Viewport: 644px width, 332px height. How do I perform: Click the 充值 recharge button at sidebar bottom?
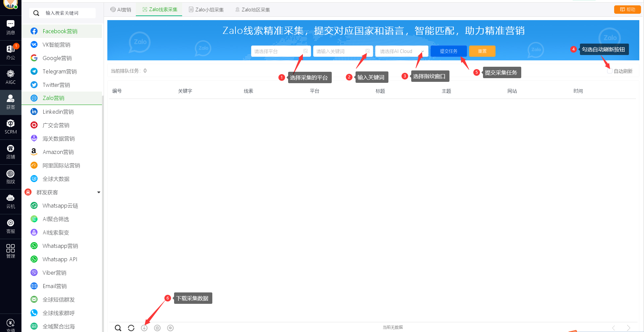click(x=10, y=325)
